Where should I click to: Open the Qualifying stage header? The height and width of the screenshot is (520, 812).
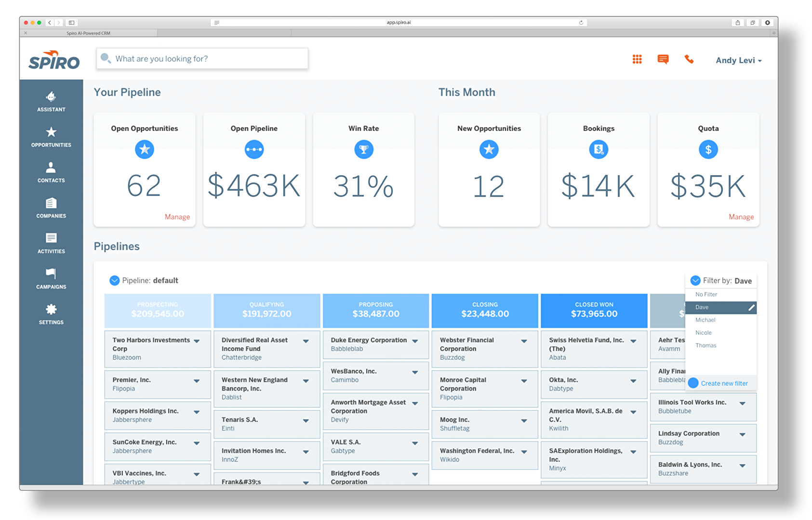tap(266, 311)
